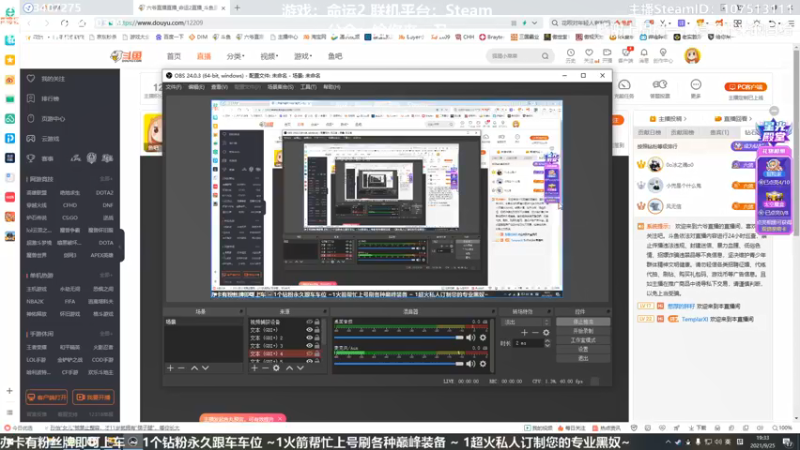Remove scene transition with minus icon
The width and height of the screenshot is (800, 450).
tap(535, 333)
